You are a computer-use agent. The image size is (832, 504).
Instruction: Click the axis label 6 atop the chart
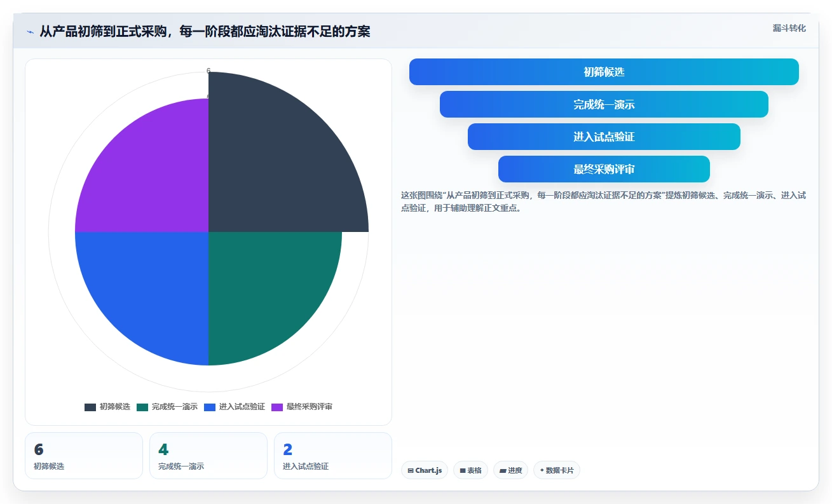click(208, 71)
